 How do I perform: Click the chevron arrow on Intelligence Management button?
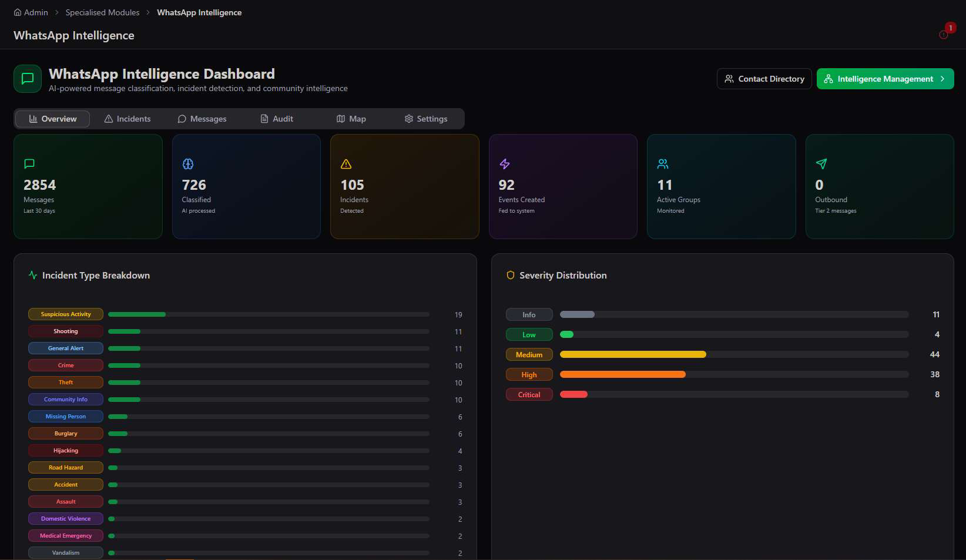942,79
